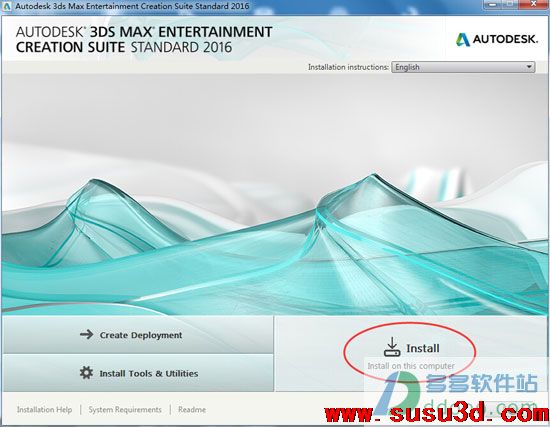Click the window title bar text
This screenshot has height=427, width=550.
pyautogui.click(x=132, y=6)
